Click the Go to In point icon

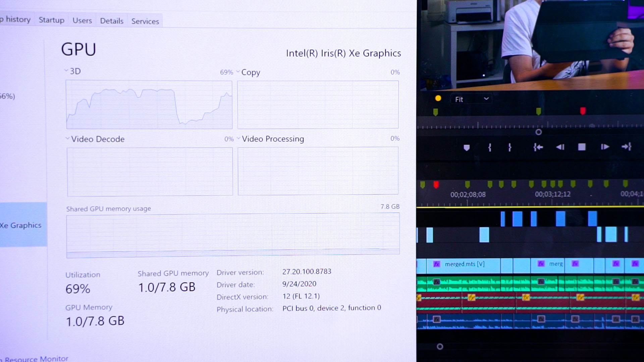[538, 147]
